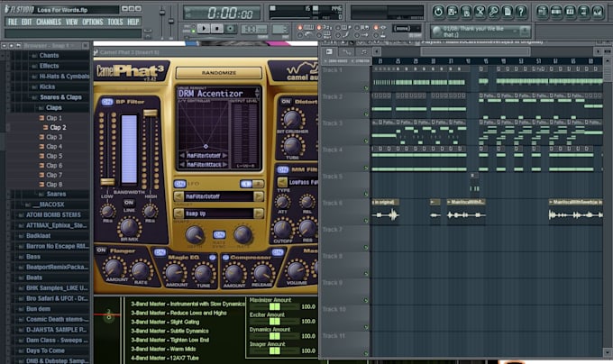The width and height of the screenshot is (613, 364).
Task: Open the TOOLS menu
Action: 115,22
